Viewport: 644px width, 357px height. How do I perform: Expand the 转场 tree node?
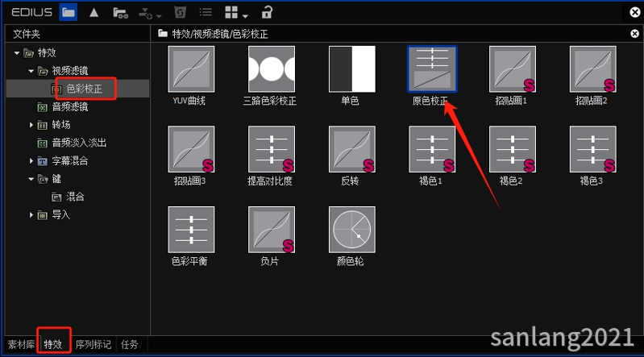[31, 125]
